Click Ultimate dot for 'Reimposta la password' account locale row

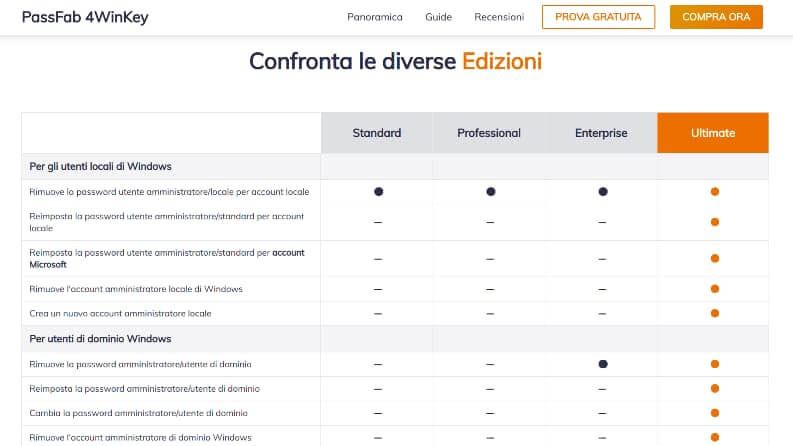(x=715, y=222)
